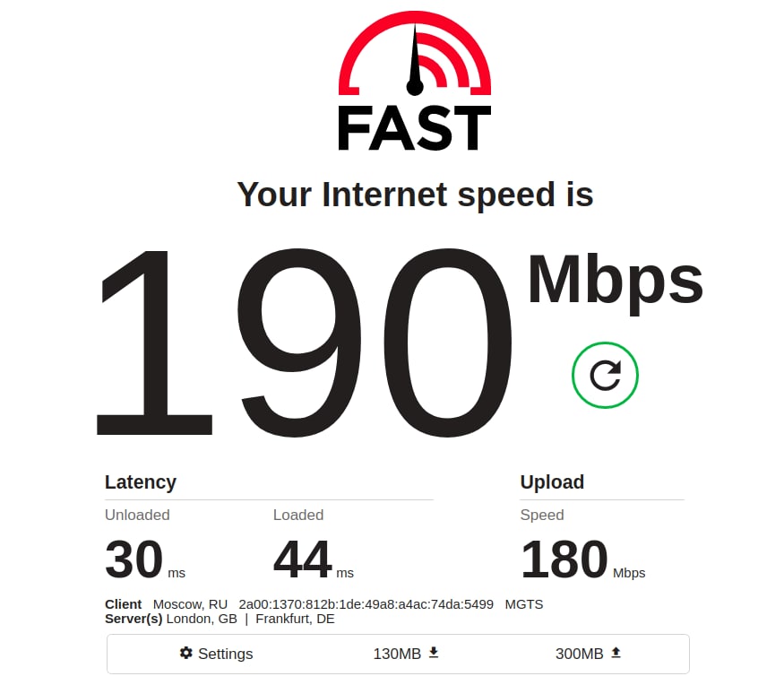Click the 300MB uploaded data label
Viewport: 784px width, 685px height.
click(x=579, y=654)
